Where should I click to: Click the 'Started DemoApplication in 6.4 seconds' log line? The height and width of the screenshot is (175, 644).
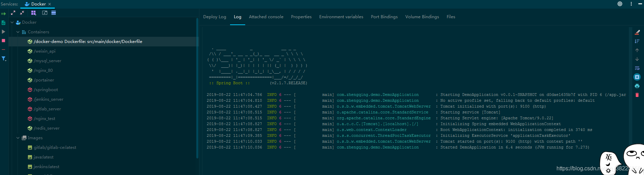pyautogui.click(x=398, y=147)
